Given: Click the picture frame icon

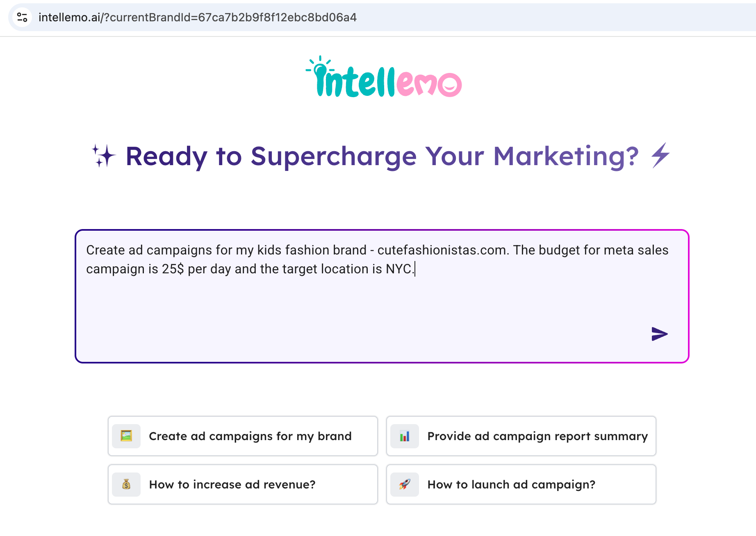Looking at the screenshot, I should pyautogui.click(x=126, y=436).
